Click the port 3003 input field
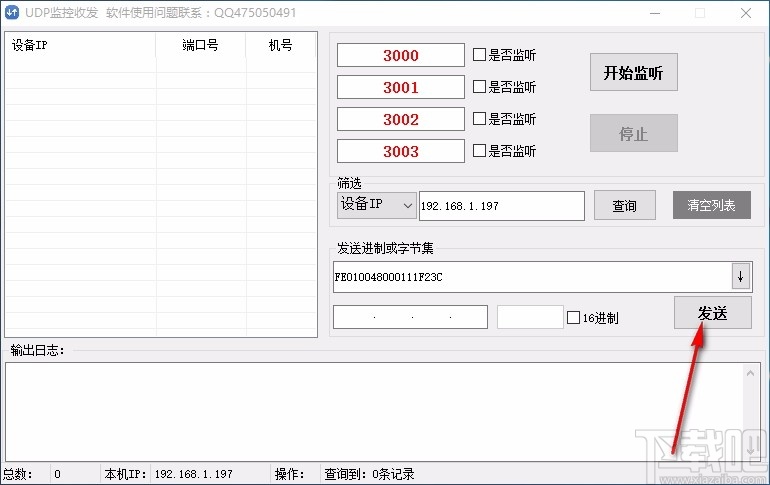The width and height of the screenshot is (770, 485). click(401, 151)
